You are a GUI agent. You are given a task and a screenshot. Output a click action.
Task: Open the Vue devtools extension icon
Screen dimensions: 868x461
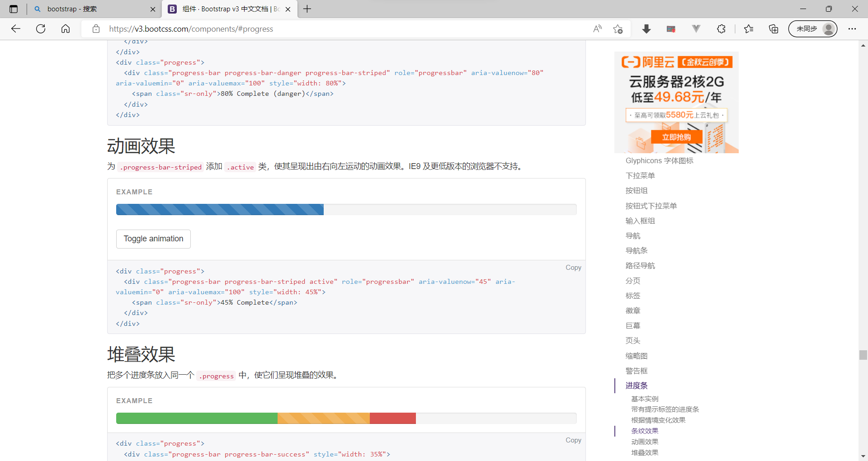coord(696,28)
